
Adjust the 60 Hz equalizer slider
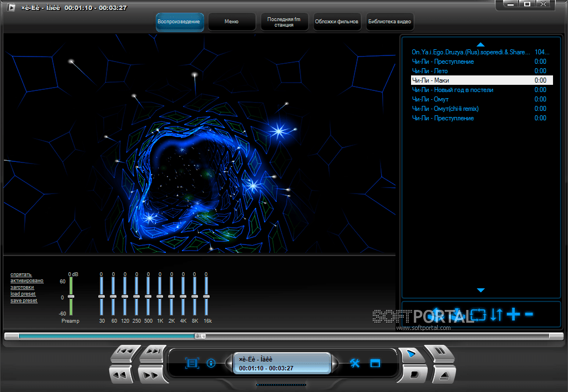click(x=113, y=297)
